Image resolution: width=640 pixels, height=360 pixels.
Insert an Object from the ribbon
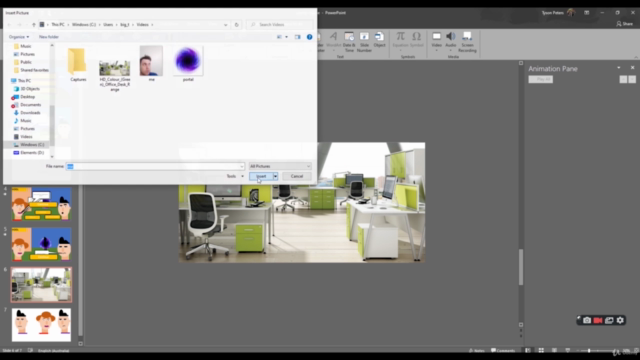coord(379,40)
